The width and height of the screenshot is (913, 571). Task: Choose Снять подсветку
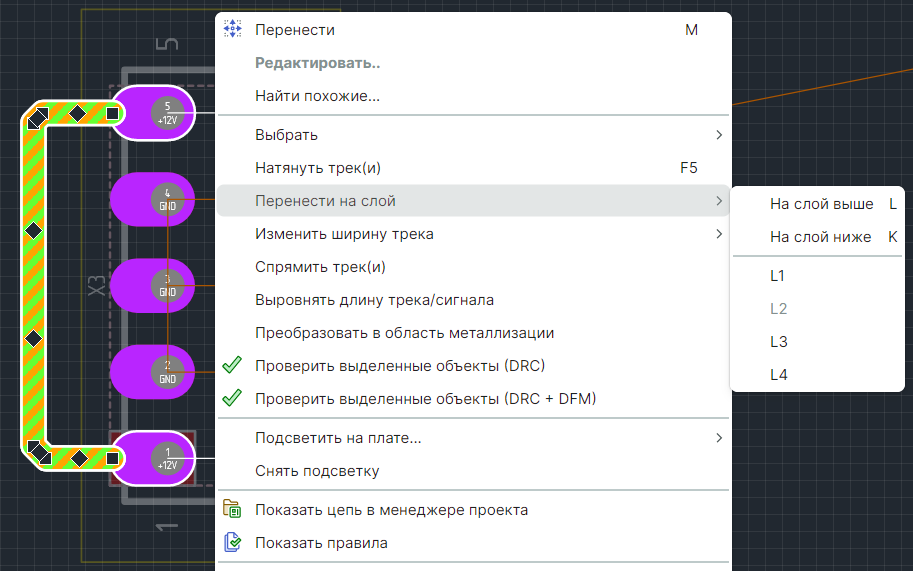(x=473, y=471)
